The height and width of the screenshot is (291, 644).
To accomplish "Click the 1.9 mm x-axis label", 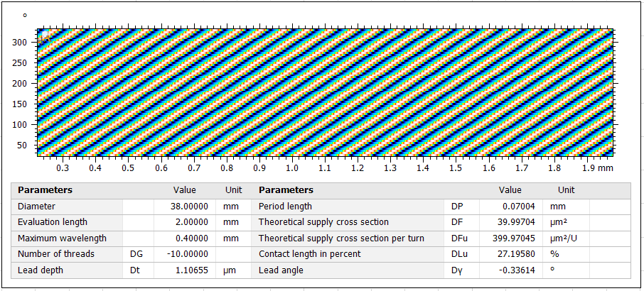I will 596,168.
